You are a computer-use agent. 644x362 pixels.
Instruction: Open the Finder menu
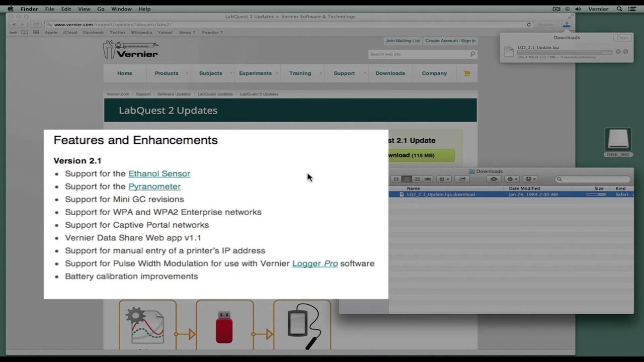click(29, 9)
